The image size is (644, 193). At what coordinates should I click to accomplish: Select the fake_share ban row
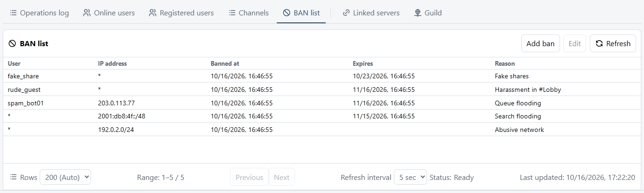coord(322,76)
